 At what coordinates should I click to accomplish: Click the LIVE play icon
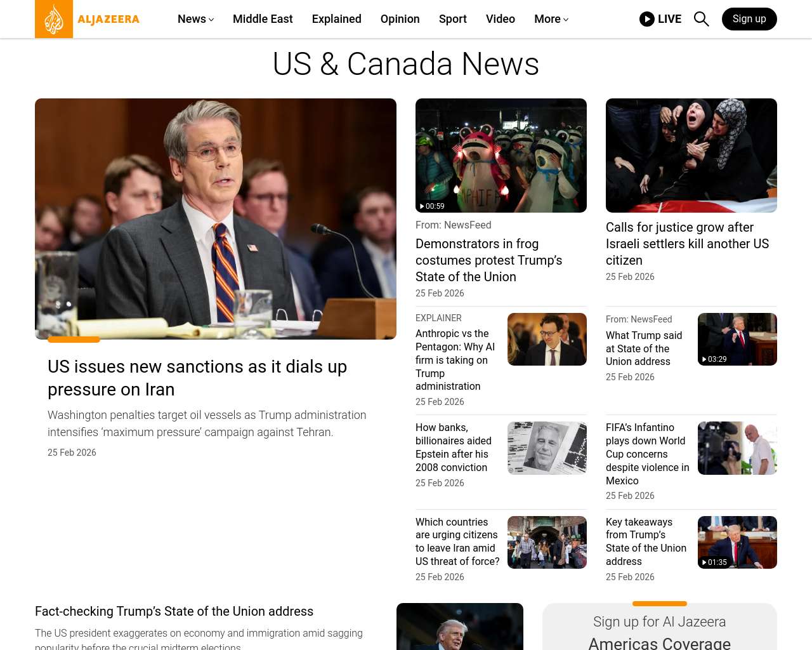[646, 19]
